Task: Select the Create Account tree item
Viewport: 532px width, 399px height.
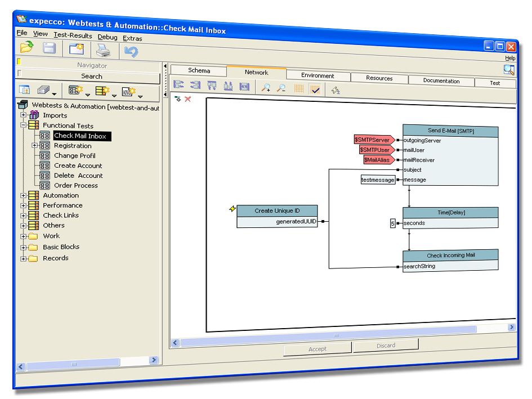Action: (x=78, y=165)
